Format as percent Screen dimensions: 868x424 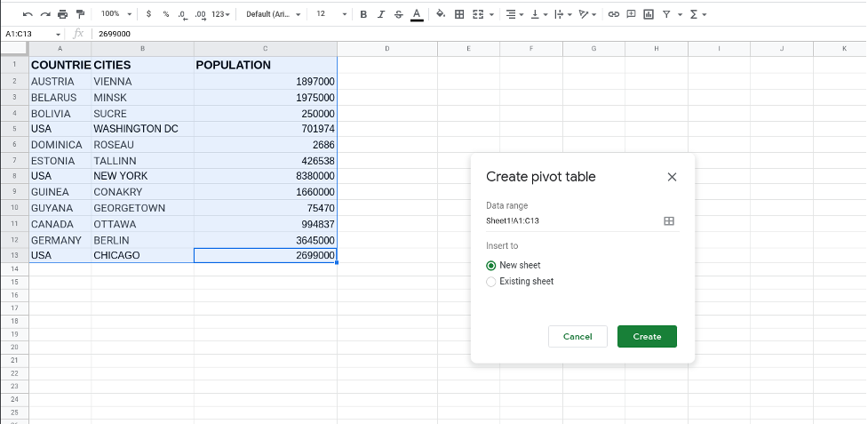pyautogui.click(x=165, y=14)
